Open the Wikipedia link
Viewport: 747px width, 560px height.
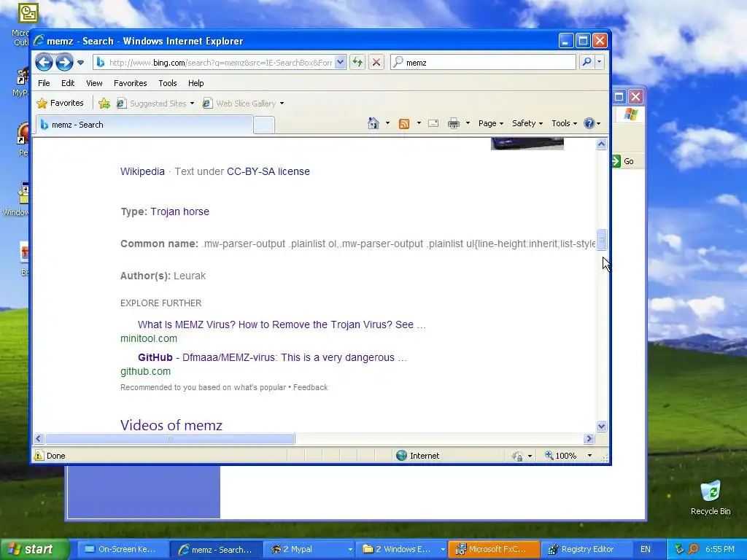142,171
